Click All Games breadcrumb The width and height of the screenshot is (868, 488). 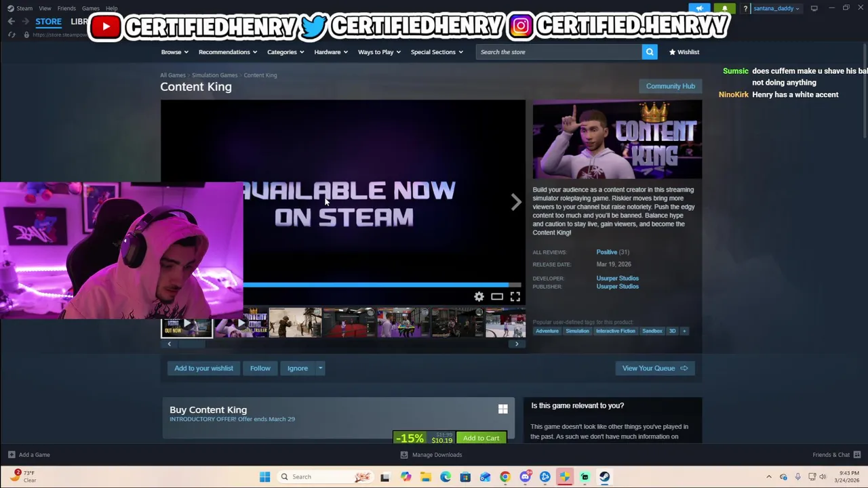tap(172, 75)
